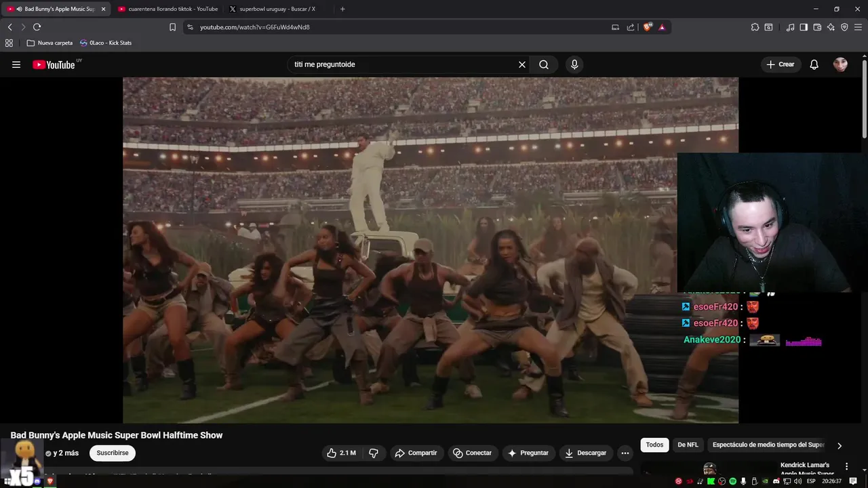Screen dimensions: 868x488
Task: Select Espectáculo de medio tiempo chip
Action: (x=768, y=445)
